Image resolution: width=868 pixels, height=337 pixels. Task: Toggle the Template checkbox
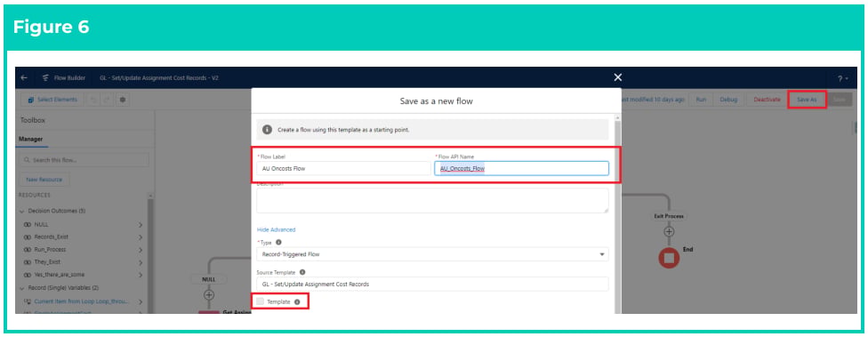tap(261, 301)
